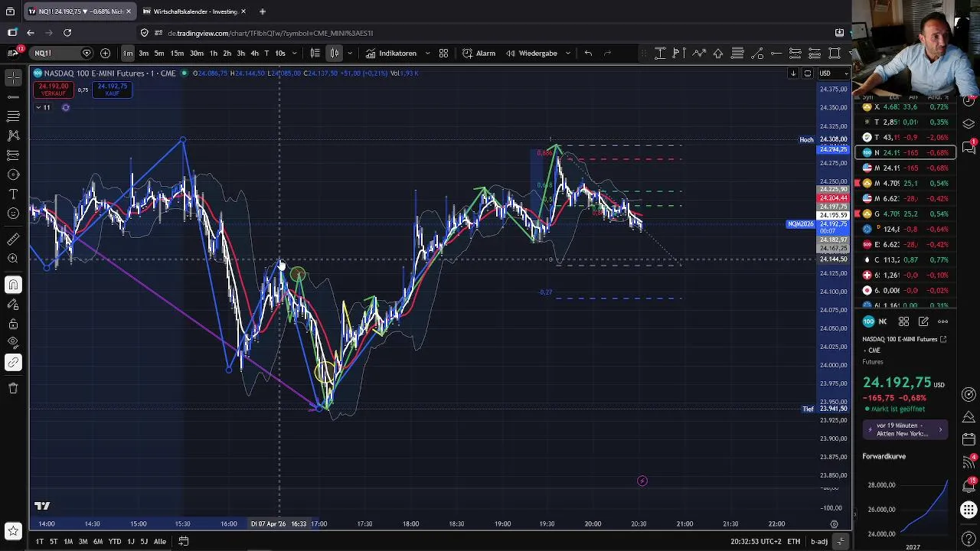
Task: Open the go to date calendar icon
Action: [184, 541]
